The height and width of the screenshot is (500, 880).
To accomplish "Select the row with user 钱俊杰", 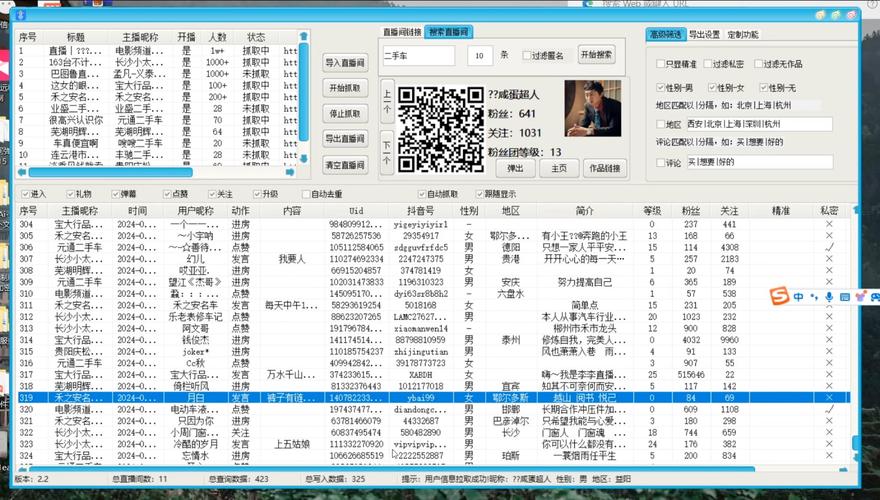I will tap(432, 340).
